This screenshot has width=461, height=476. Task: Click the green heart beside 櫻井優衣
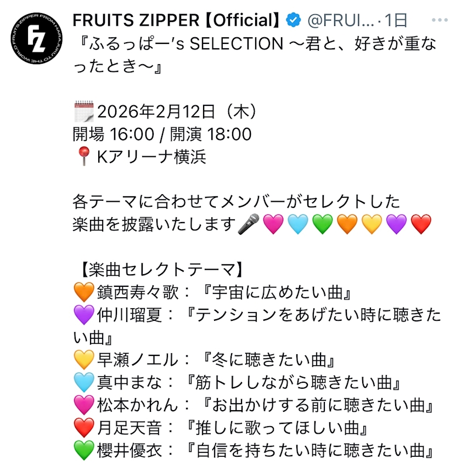click(83, 450)
